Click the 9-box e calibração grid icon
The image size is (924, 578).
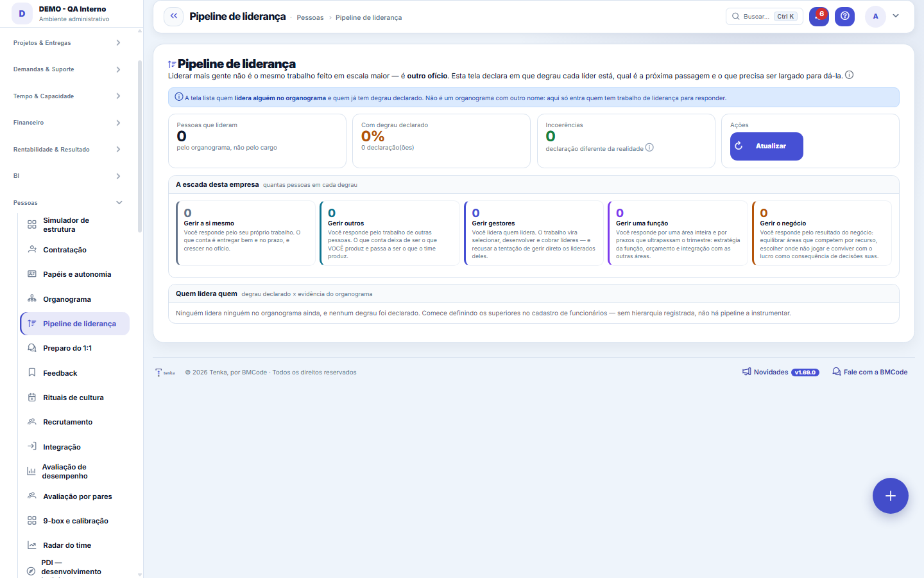pos(32,521)
